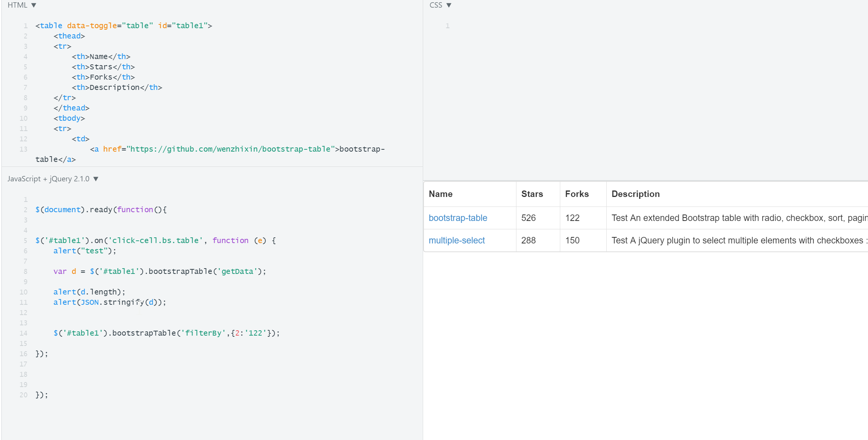This screenshot has height=440, width=868.
Task: Open the JavaScript + jQuery 2.1.0 dropdown
Action: (x=96, y=179)
